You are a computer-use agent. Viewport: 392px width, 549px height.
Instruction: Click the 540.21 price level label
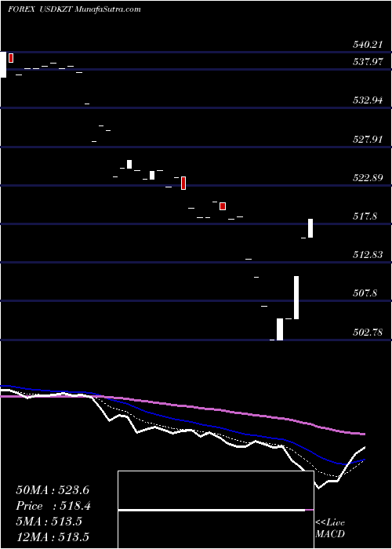[368, 45]
